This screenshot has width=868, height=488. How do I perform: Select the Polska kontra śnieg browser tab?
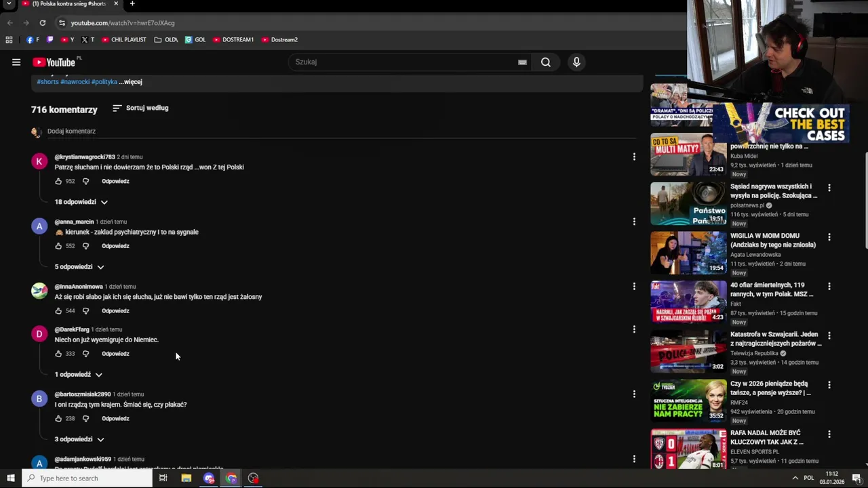tap(69, 4)
